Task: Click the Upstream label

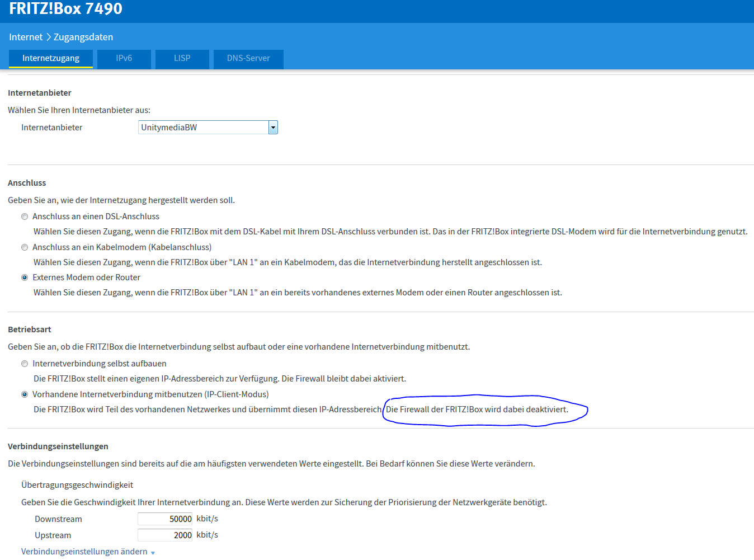Action: (53, 535)
